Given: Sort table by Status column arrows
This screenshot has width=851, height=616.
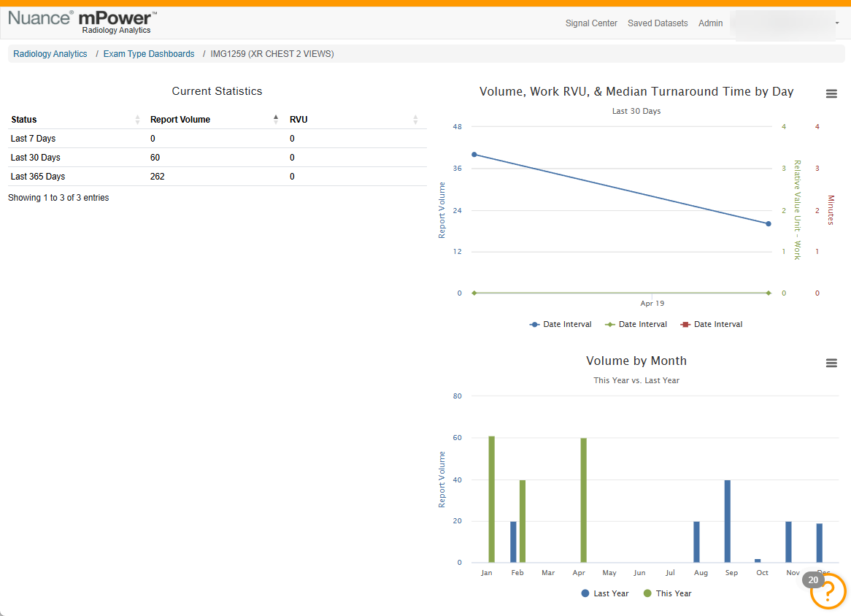Looking at the screenshot, I should [x=137, y=120].
